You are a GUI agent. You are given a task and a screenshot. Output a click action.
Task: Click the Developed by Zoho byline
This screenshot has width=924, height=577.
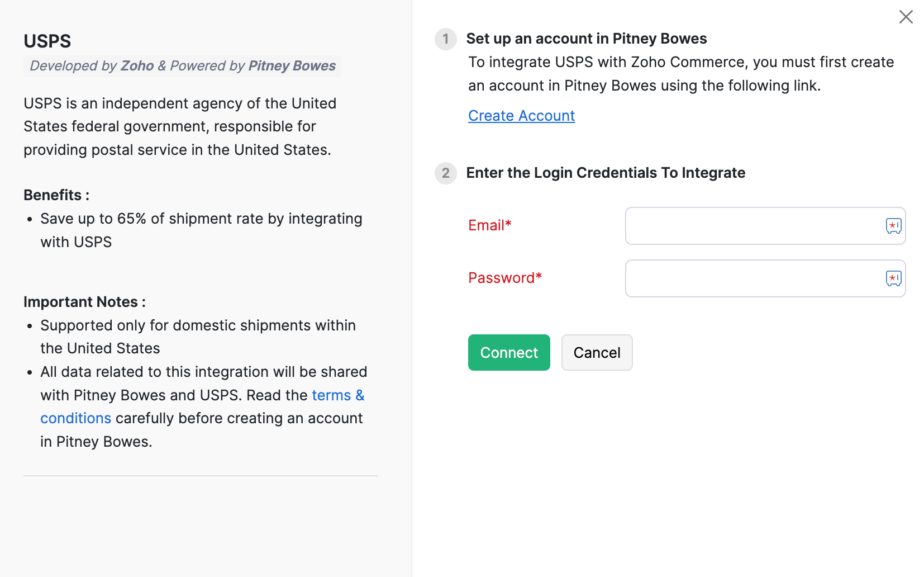coord(92,66)
